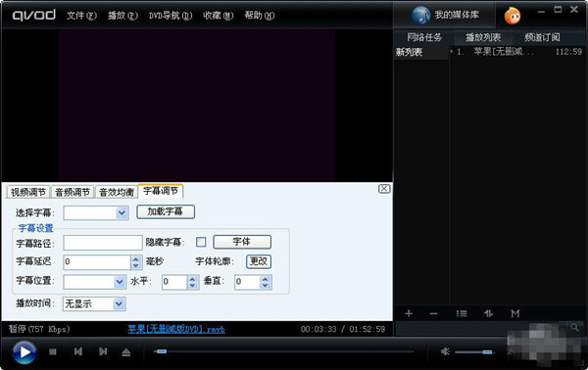Switch to the 频道订阅 tab
The width and height of the screenshot is (588, 370).
point(542,37)
